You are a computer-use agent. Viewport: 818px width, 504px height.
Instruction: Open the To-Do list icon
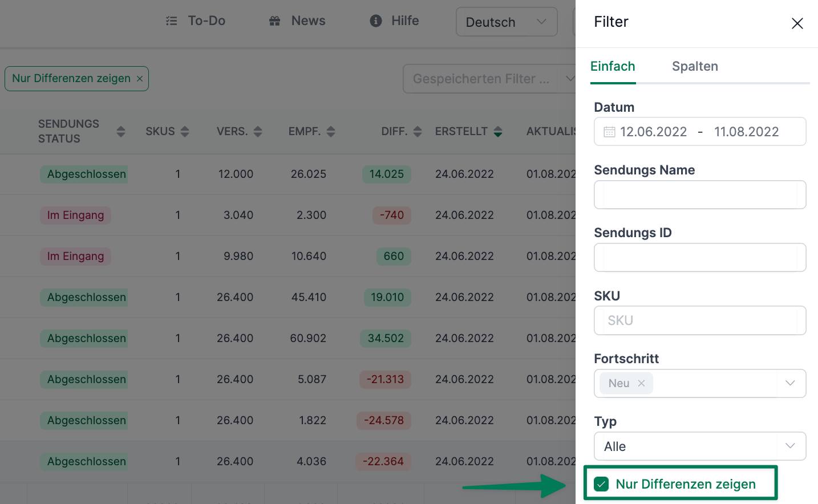171,21
